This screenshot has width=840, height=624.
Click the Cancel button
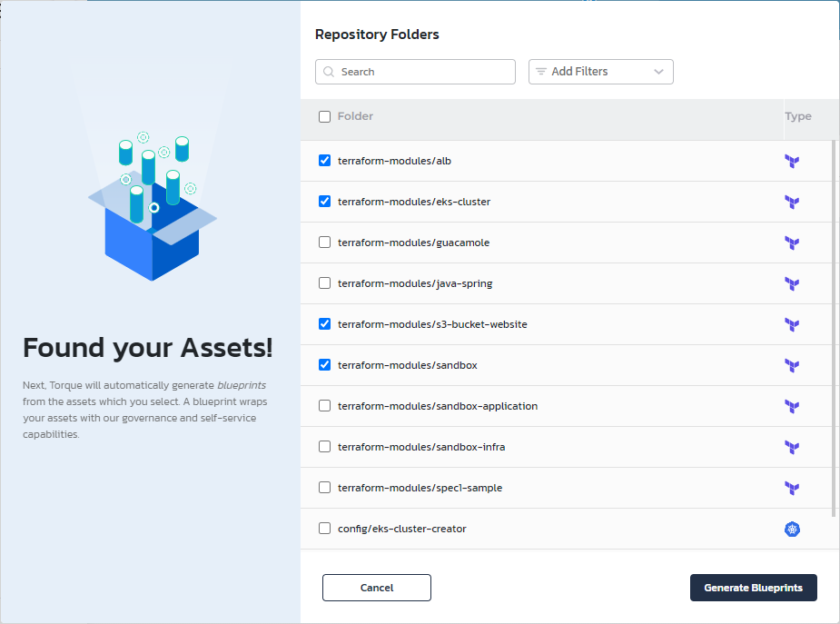point(376,588)
